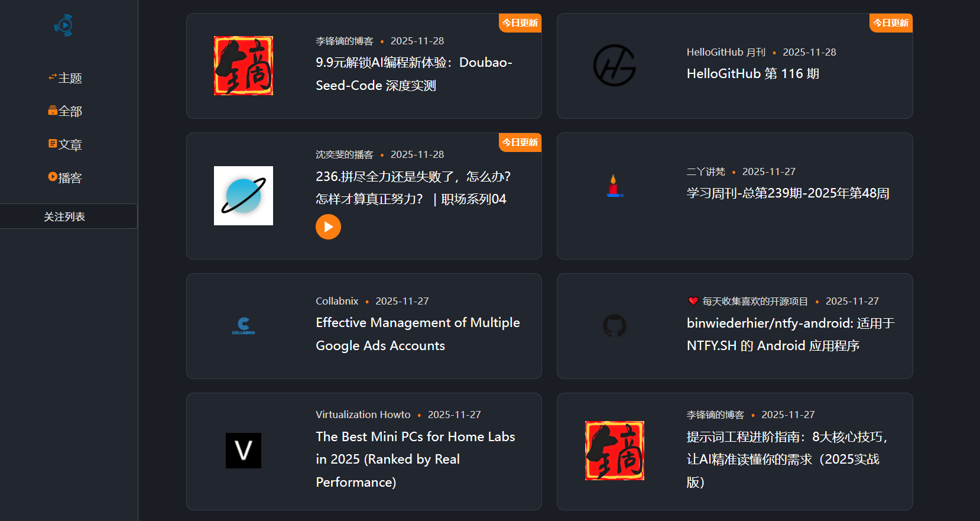Click the candle icon for 二丫讲梵
This screenshot has width=980, height=521.
(x=614, y=186)
